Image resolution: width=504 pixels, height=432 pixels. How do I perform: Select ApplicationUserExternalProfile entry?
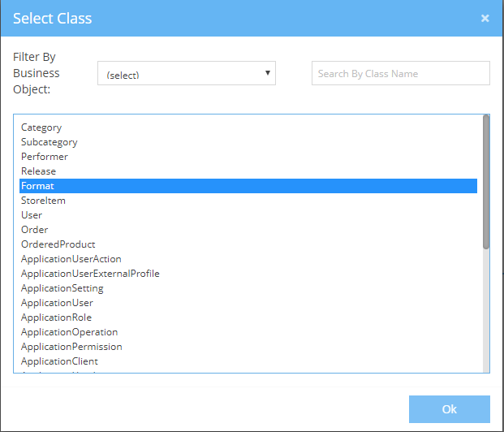pyautogui.click(x=90, y=274)
